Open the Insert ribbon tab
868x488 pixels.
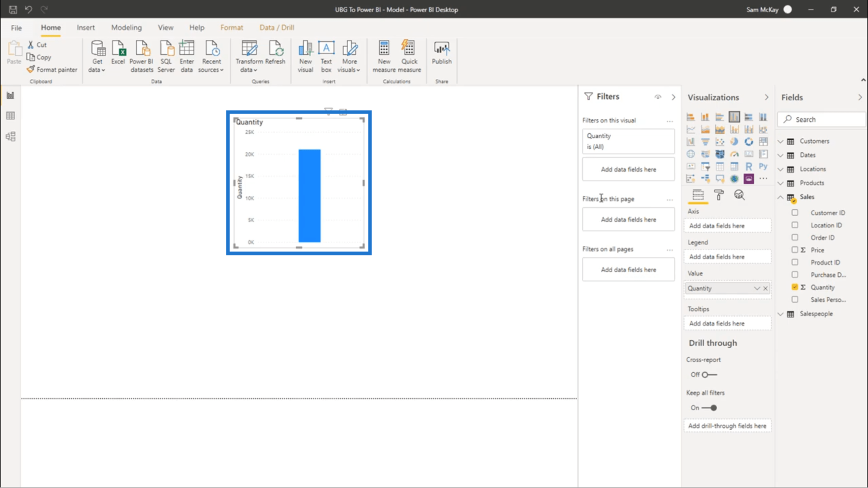86,27
